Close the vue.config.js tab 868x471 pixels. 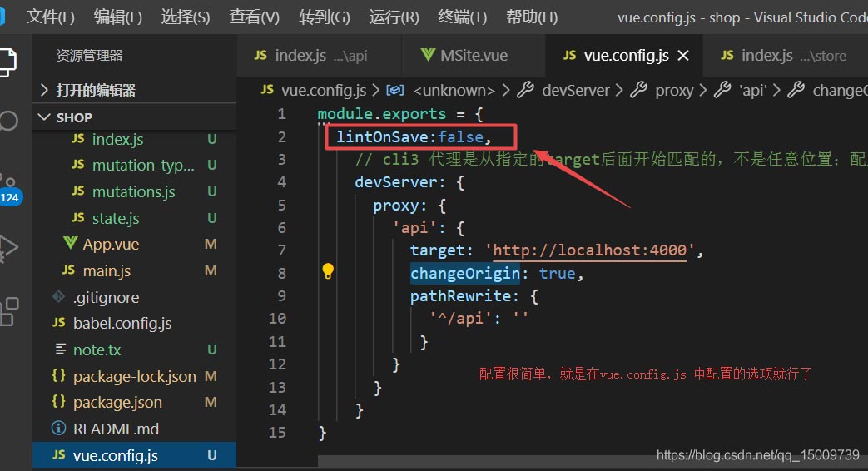tap(683, 56)
